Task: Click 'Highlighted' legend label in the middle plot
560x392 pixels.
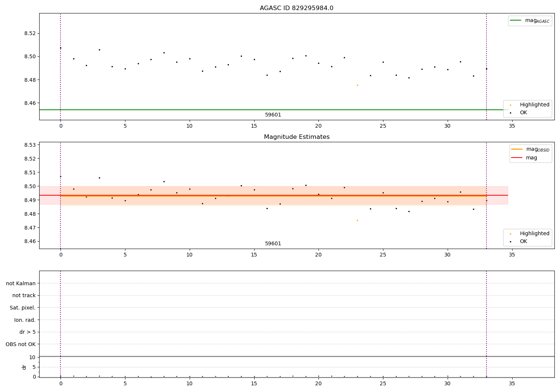Action: coord(535,234)
